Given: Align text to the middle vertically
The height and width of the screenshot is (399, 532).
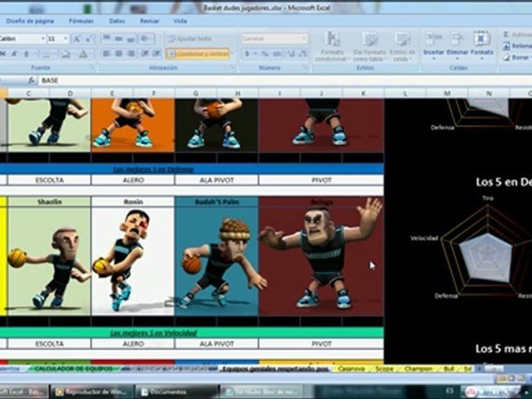Looking at the screenshot, I should pos(119,38).
